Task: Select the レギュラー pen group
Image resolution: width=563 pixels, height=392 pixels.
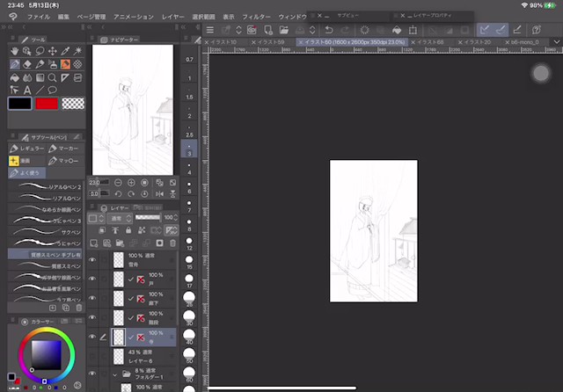Action: tap(27, 149)
